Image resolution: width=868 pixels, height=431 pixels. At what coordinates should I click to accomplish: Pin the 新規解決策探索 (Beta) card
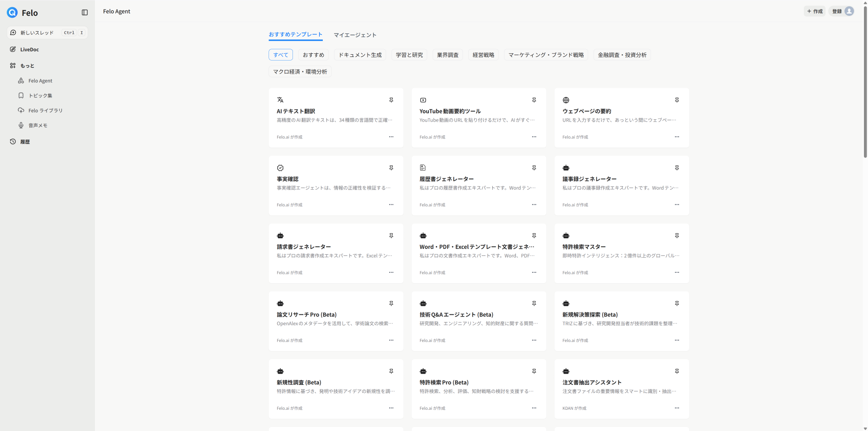(x=677, y=304)
